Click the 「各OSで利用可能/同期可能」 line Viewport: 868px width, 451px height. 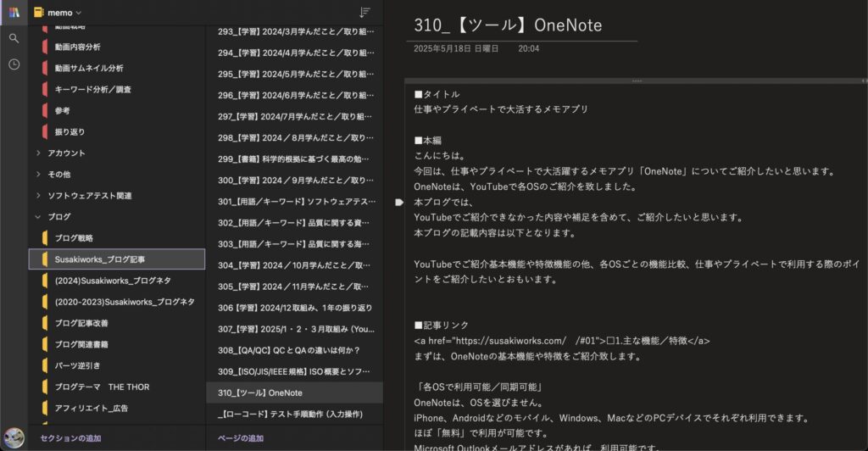click(480, 387)
